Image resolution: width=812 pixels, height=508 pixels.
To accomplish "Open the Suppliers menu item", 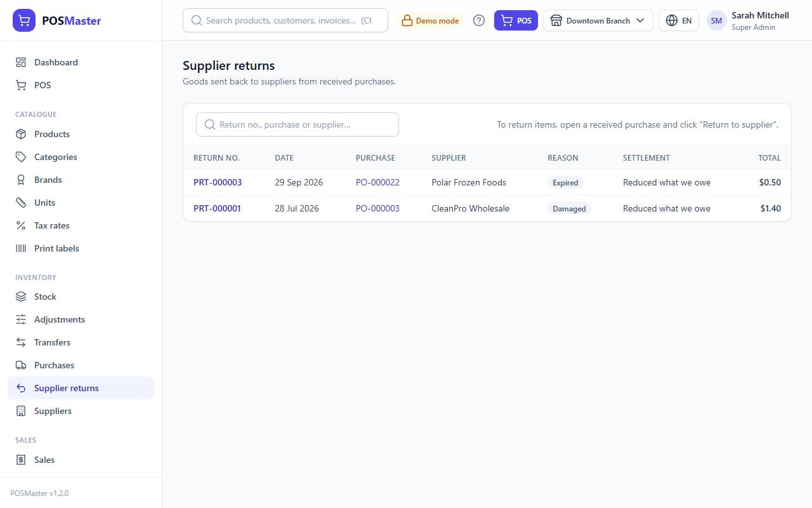I will click(81, 411).
